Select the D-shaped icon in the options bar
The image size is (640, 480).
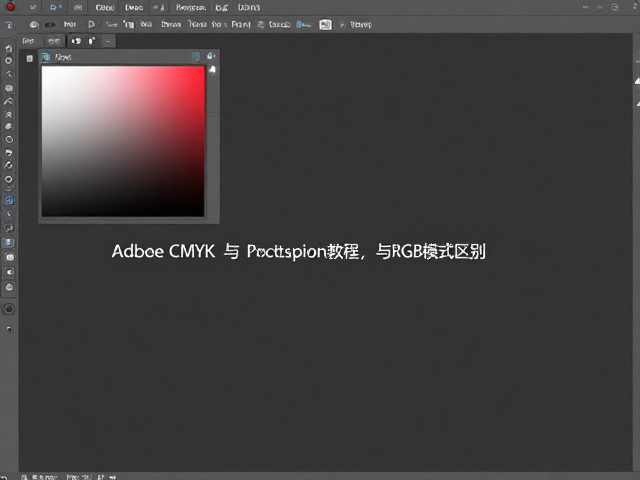(91, 24)
